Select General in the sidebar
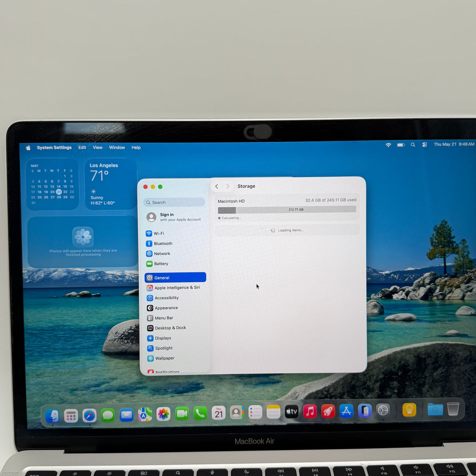 point(175,278)
